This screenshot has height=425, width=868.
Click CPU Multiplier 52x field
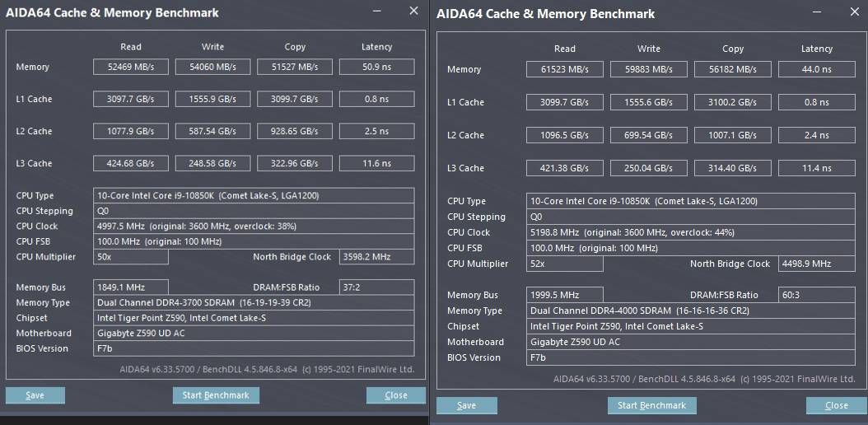[x=565, y=264]
